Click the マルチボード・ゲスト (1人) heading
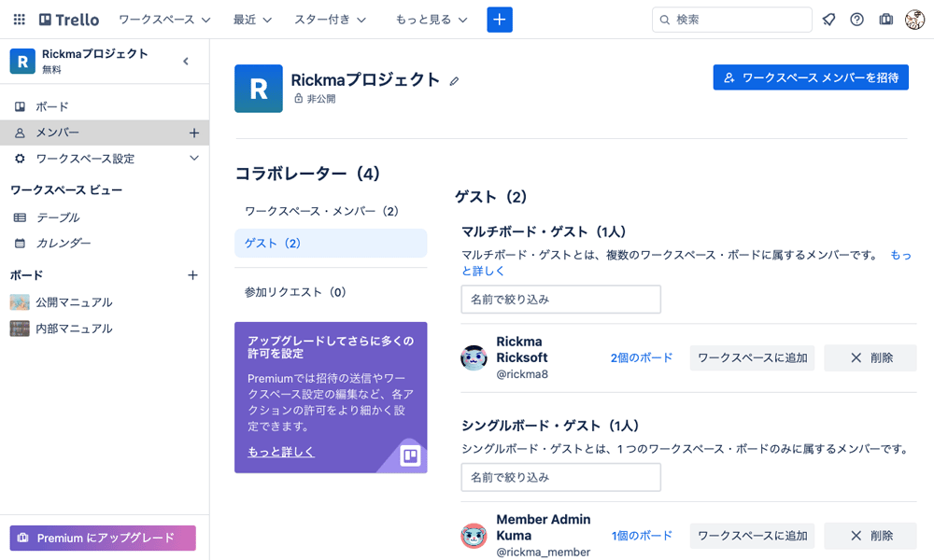This screenshot has width=934, height=560. [544, 231]
